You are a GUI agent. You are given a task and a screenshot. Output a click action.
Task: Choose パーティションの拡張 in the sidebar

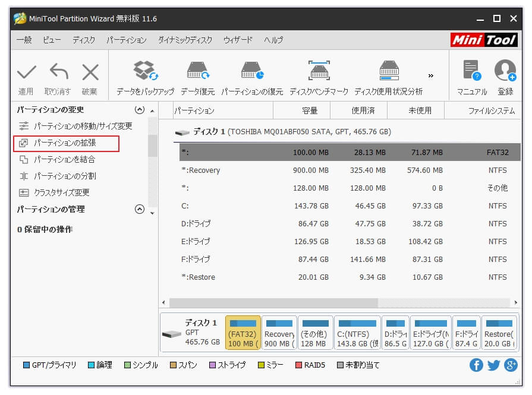tap(66, 143)
